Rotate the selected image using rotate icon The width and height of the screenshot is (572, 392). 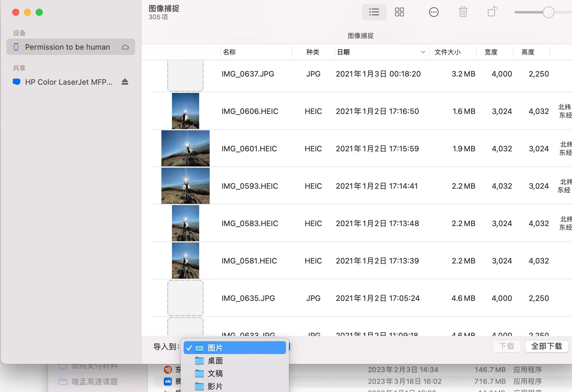492,12
